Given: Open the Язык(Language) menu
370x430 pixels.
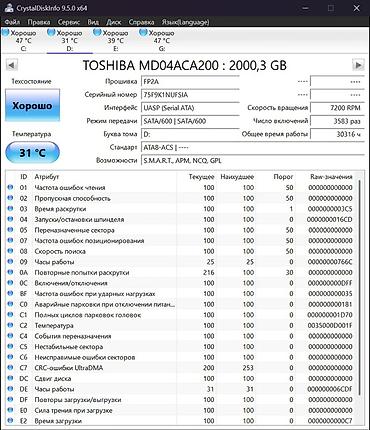Looking at the screenshot, I should click(185, 22).
